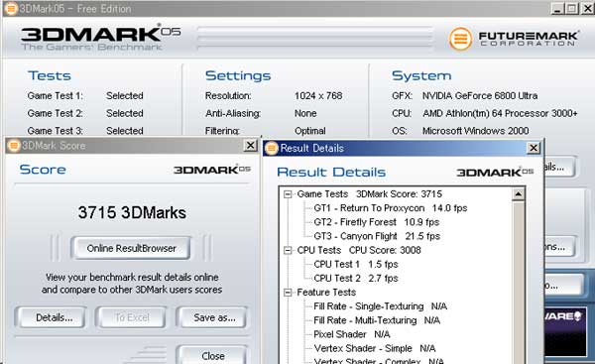Viewport: 595px width, 364px height.
Task: Collapse the CPU Tests tree node
Action: (x=288, y=250)
